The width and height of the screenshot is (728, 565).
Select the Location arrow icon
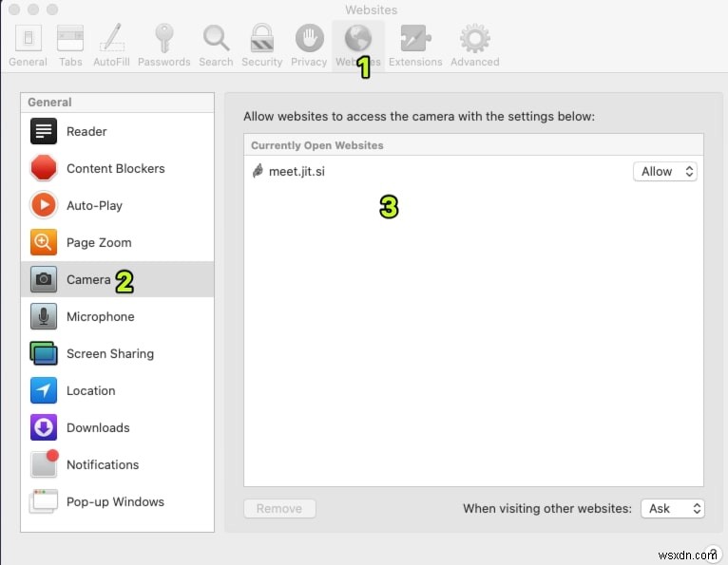point(44,390)
